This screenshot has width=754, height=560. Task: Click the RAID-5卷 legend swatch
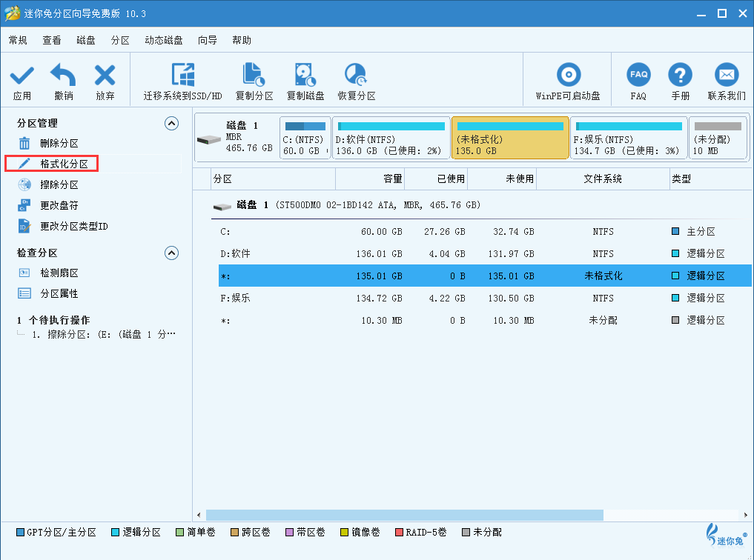pyautogui.click(x=399, y=532)
